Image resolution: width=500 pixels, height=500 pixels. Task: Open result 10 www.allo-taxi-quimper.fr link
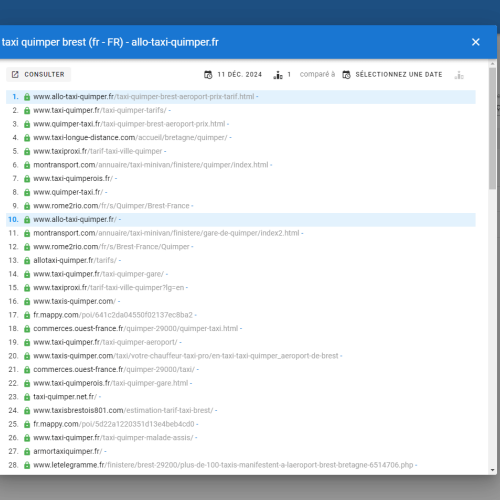click(x=75, y=220)
